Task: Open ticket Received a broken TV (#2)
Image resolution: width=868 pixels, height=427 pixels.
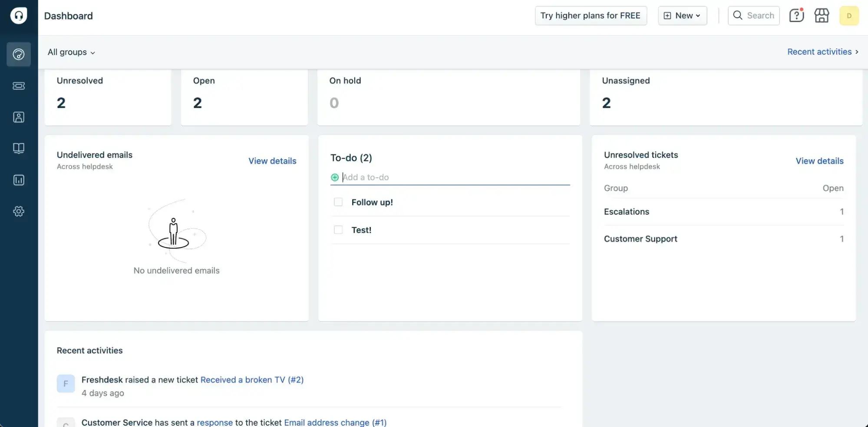Action: [252, 380]
